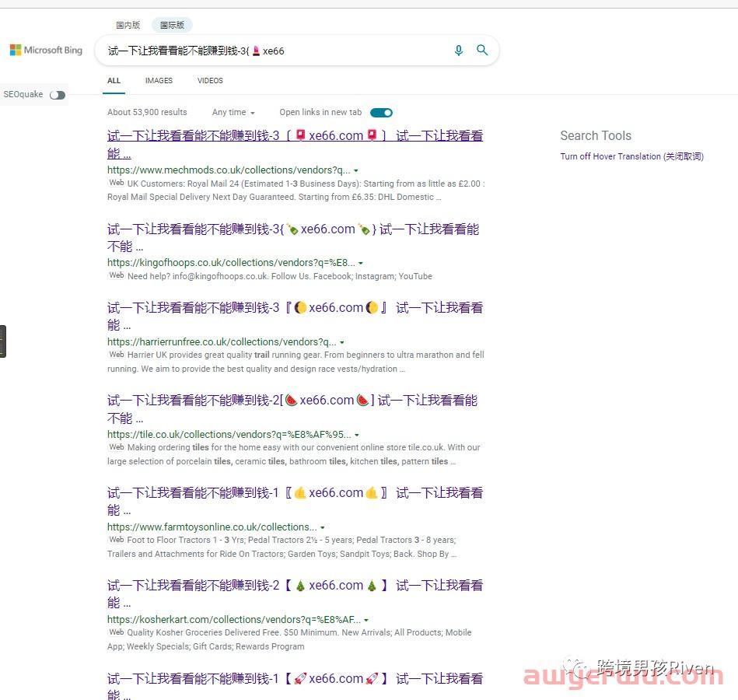
Task: Open the first mechmods.co.uk result title
Action: (295, 136)
